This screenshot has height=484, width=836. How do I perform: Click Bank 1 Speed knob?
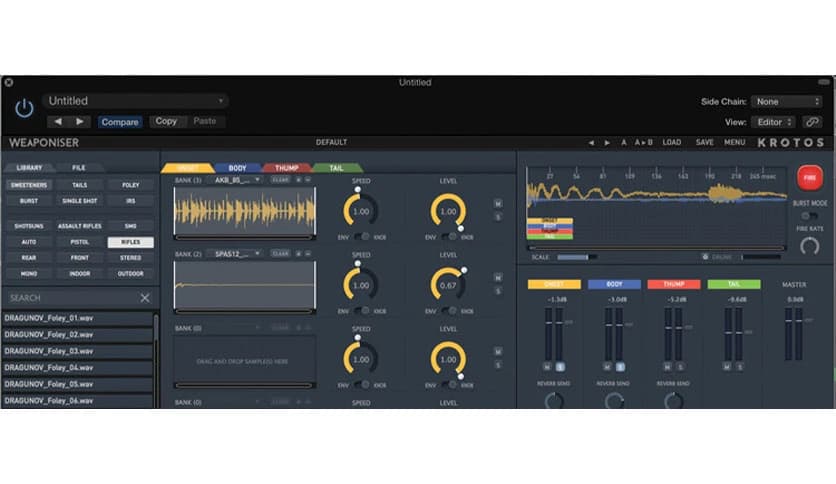360,211
